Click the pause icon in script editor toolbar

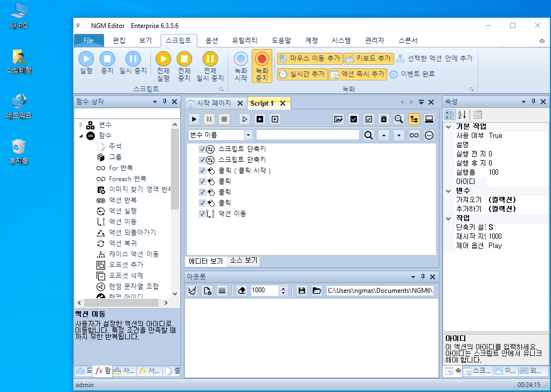click(209, 119)
